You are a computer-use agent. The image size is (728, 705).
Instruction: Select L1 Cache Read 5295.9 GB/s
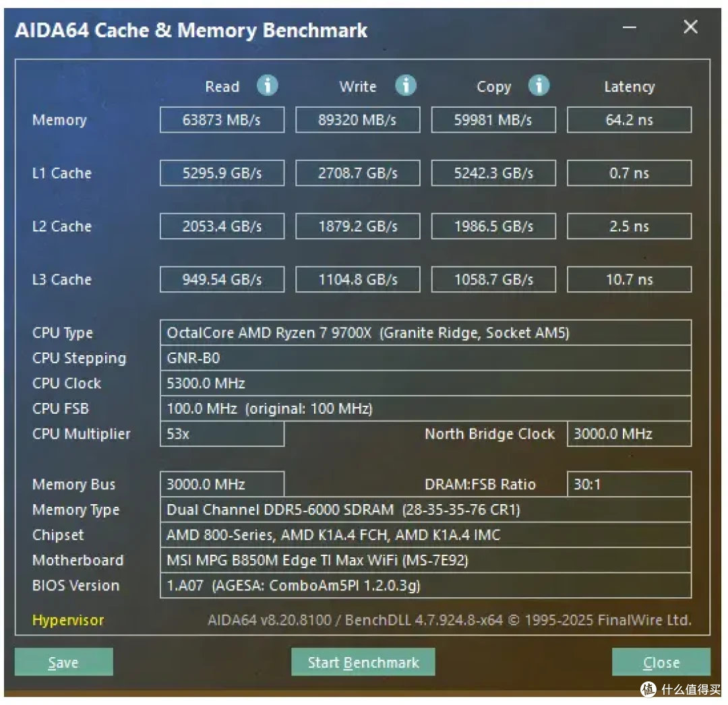click(x=222, y=173)
